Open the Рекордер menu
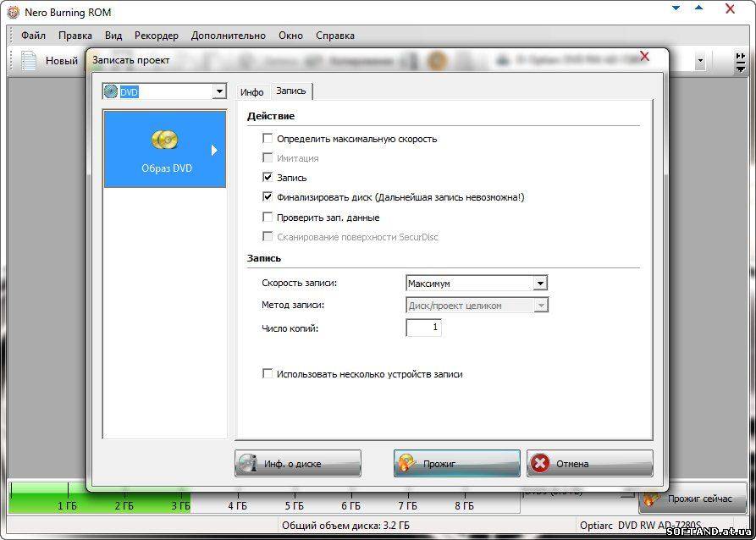The image size is (756, 540). [x=157, y=36]
